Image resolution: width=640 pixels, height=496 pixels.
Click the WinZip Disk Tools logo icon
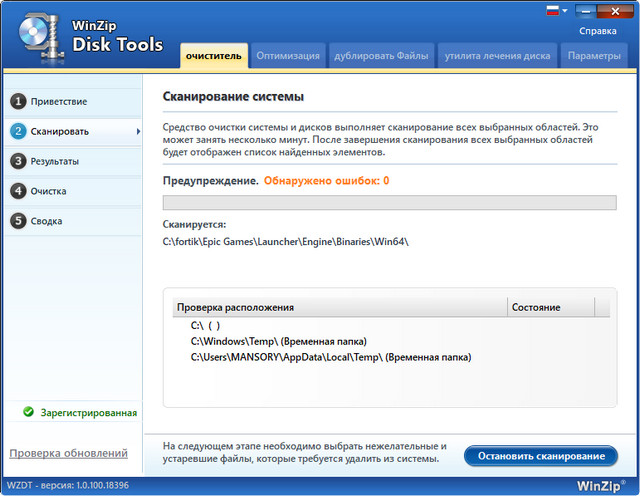[36, 33]
